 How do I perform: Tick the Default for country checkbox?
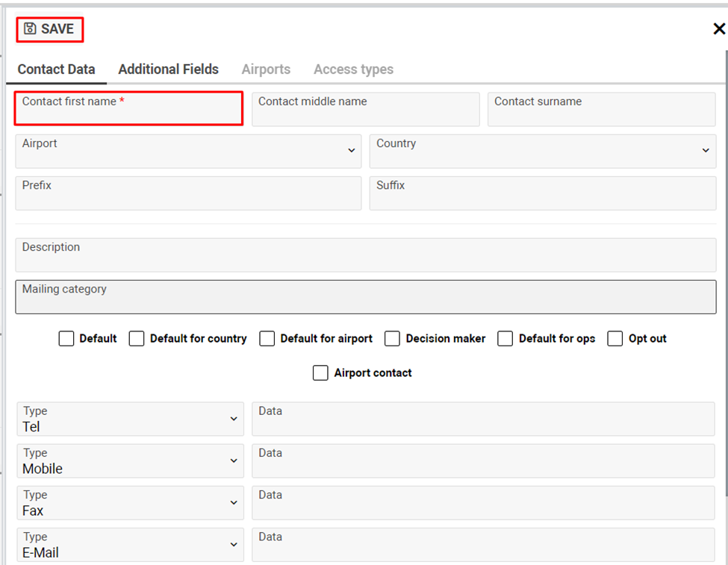coord(137,339)
